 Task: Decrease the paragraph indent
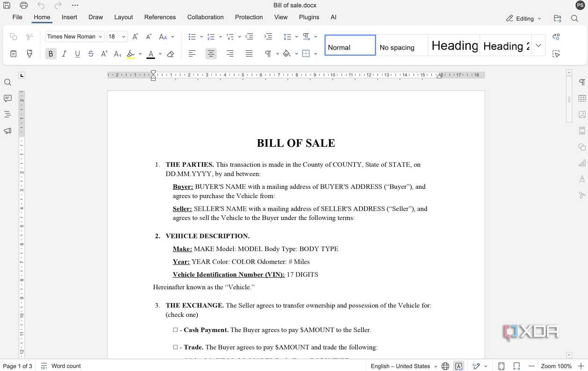click(x=249, y=36)
